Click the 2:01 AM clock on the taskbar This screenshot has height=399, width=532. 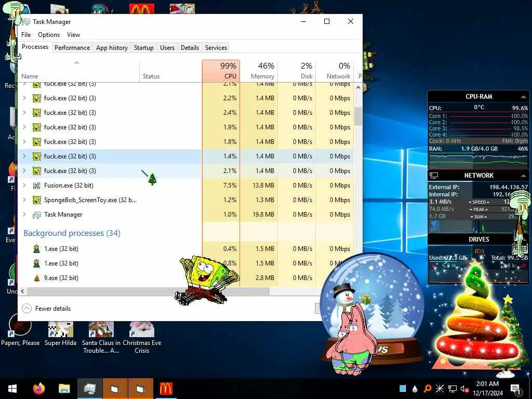tap(487, 384)
